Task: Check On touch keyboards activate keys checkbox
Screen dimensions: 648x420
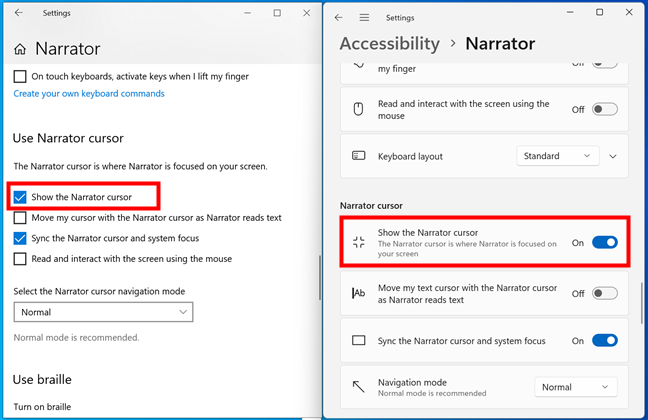Action: point(20,76)
